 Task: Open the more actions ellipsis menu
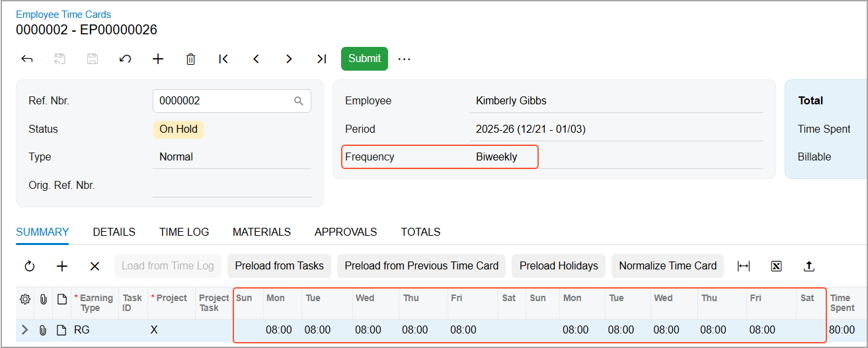404,59
